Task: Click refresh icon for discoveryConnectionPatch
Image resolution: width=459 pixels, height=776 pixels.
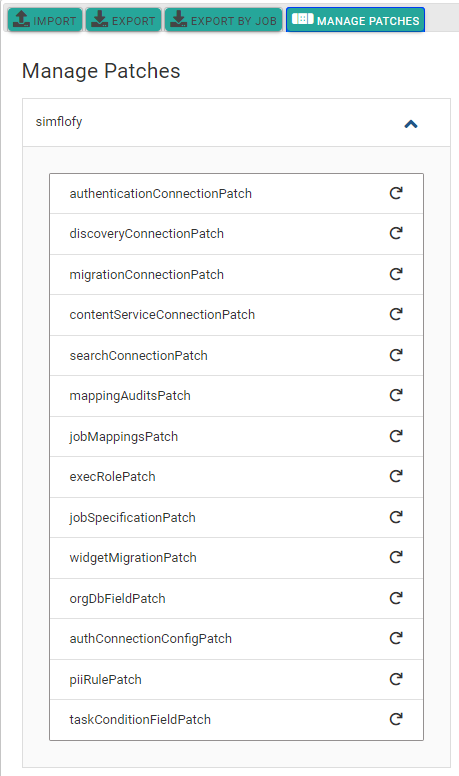Action: click(x=396, y=233)
